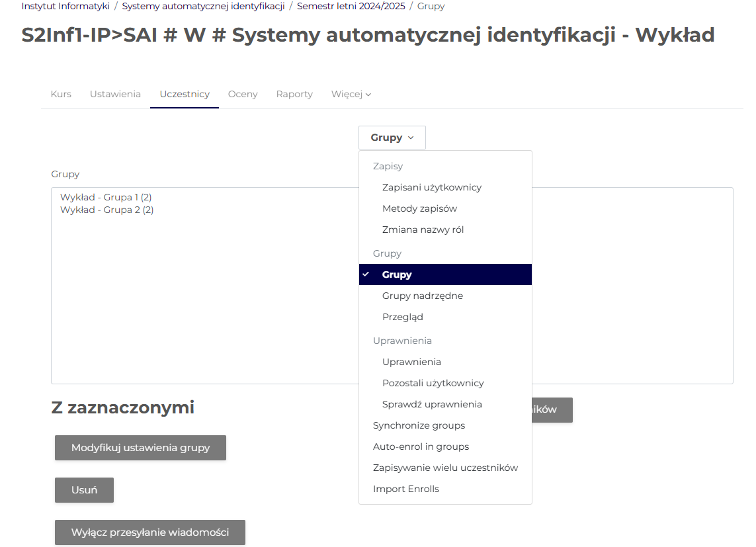
Task: Open Instytut Informatyki breadcrumb link
Action: click(x=65, y=6)
